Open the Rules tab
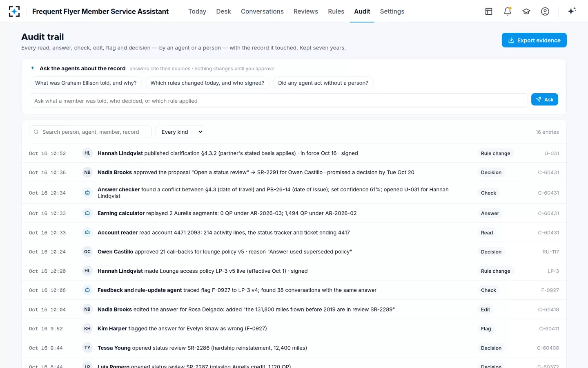The width and height of the screenshot is (588, 368). point(336,11)
